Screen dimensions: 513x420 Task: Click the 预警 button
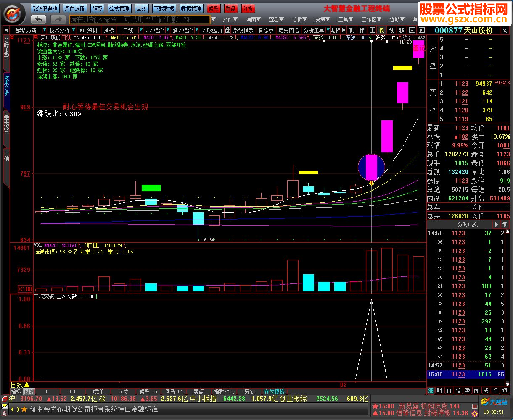(x=97, y=8)
